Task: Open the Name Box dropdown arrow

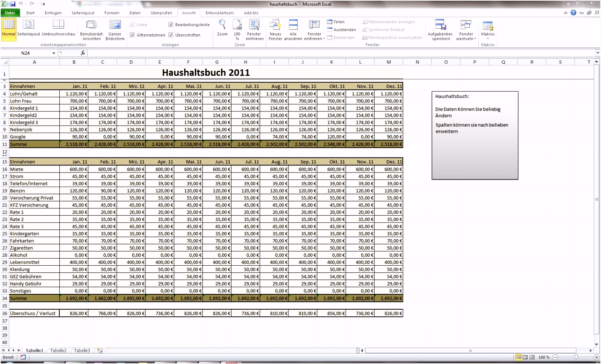Action: coord(54,53)
